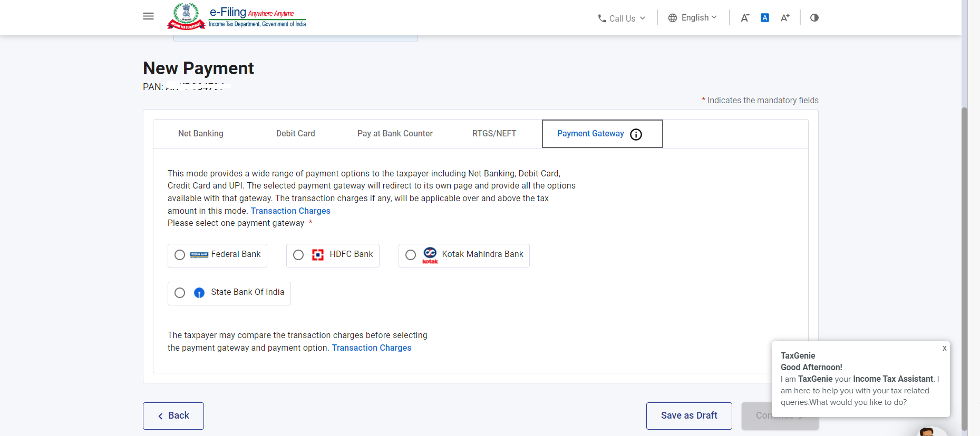Image resolution: width=980 pixels, height=436 pixels.
Task: Click the Payment Gateway info icon
Action: coord(636,134)
